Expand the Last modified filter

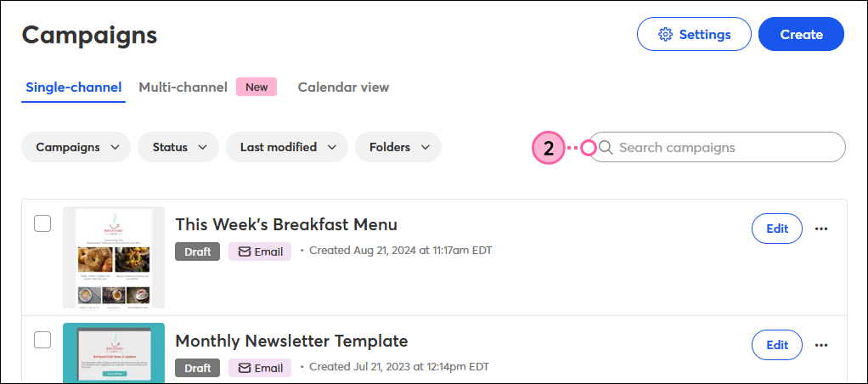coord(287,147)
